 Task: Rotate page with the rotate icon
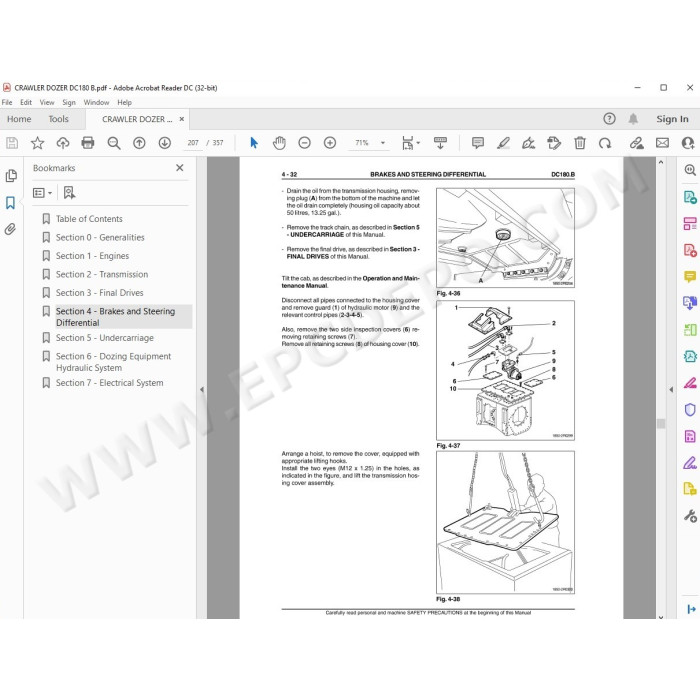coord(605,143)
